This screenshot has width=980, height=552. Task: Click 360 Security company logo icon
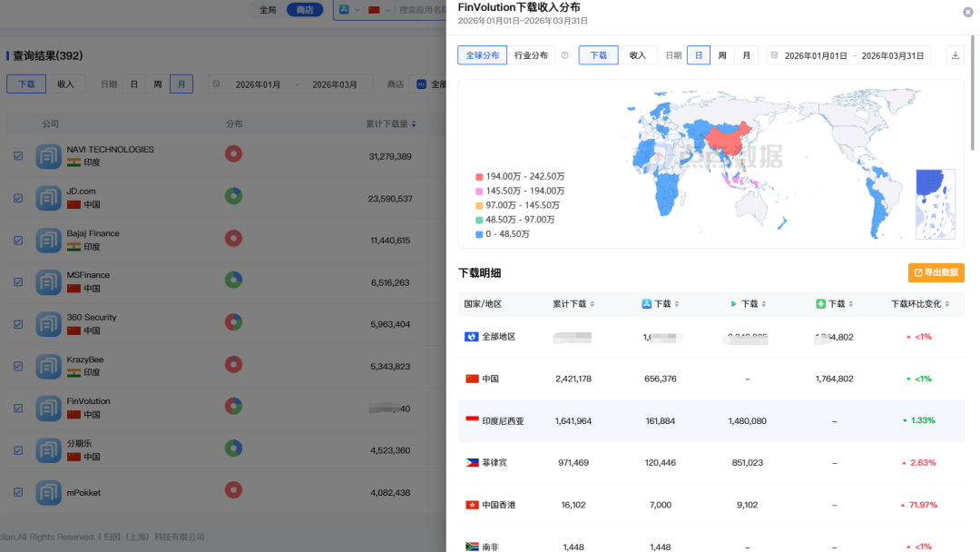click(x=48, y=324)
